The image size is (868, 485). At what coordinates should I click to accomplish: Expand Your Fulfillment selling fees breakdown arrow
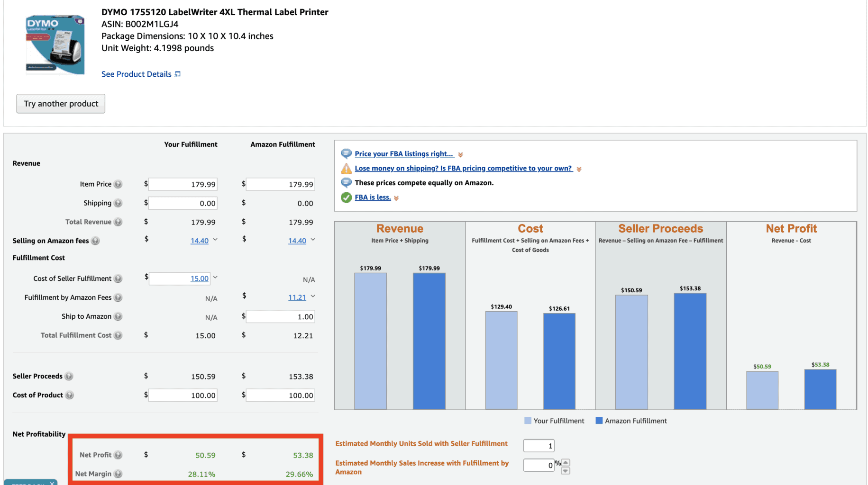pyautogui.click(x=215, y=240)
